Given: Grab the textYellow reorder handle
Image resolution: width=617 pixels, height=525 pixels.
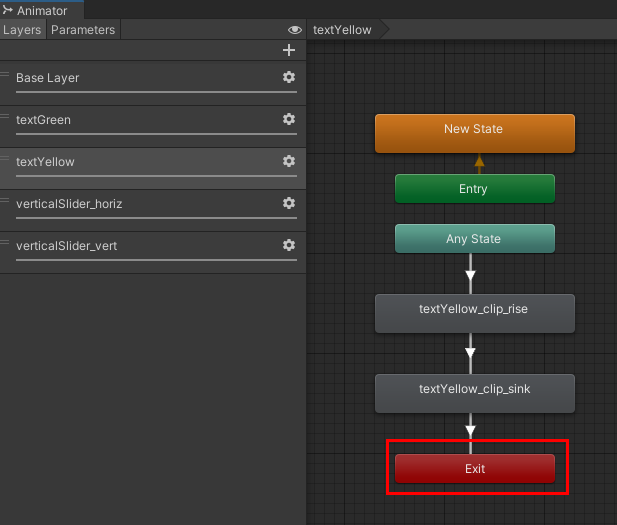Looking at the screenshot, I should point(4,158).
